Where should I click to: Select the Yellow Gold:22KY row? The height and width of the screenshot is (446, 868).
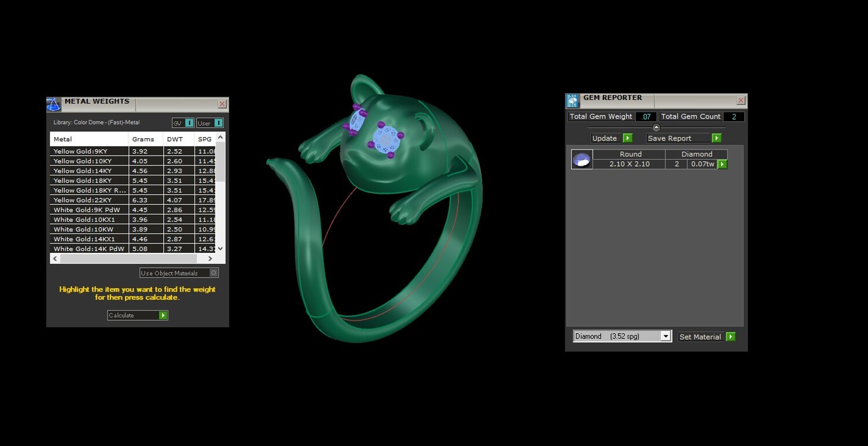click(x=133, y=200)
